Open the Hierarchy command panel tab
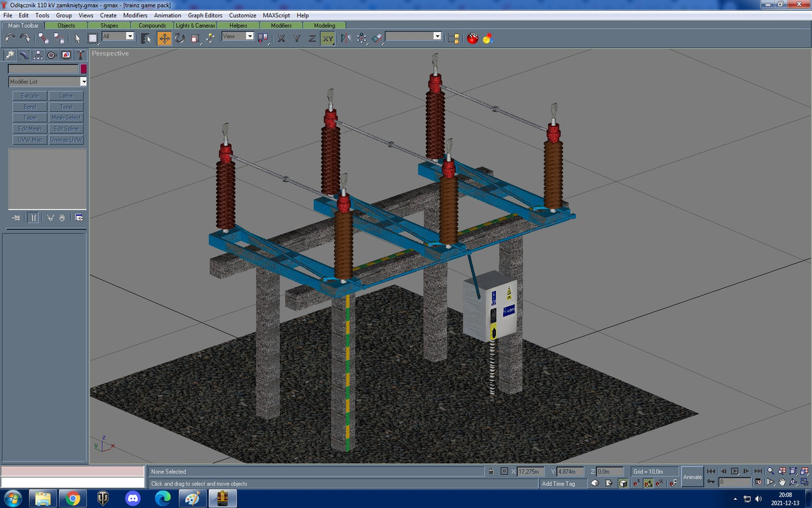Image resolution: width=812 pixels, height=508 pixels. coord(38,55)
